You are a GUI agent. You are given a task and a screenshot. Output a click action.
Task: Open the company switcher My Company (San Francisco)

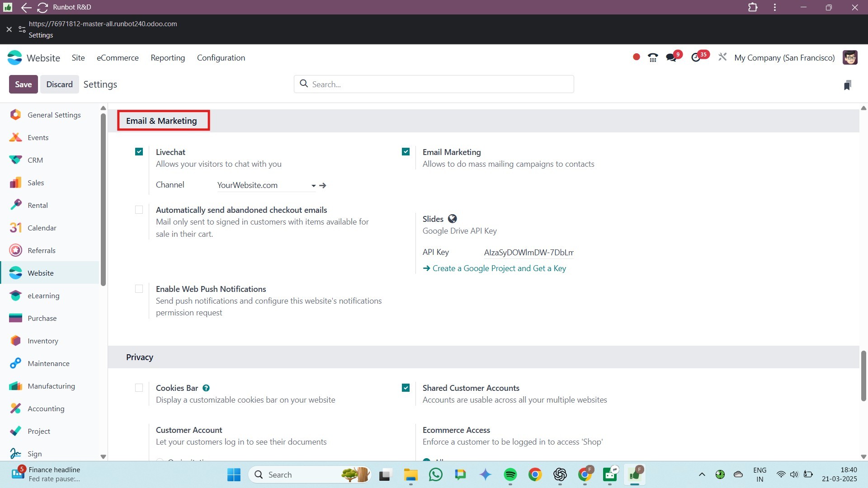tap(784, 58)
